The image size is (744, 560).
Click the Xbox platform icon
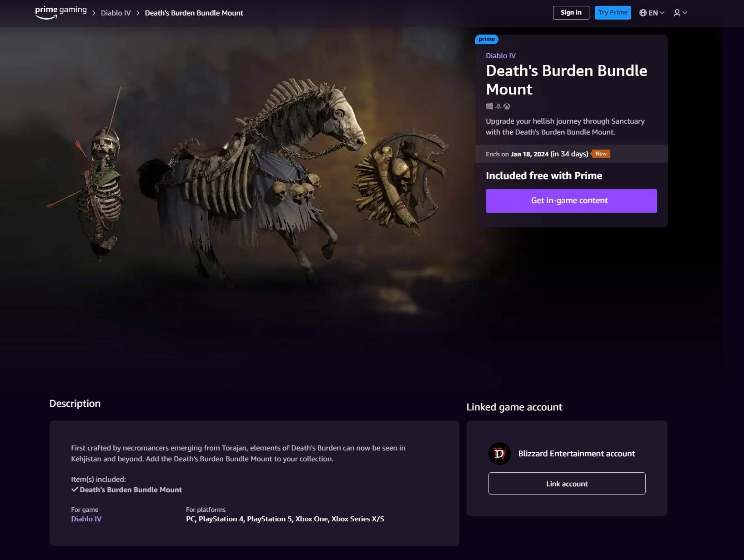point(507,106)
